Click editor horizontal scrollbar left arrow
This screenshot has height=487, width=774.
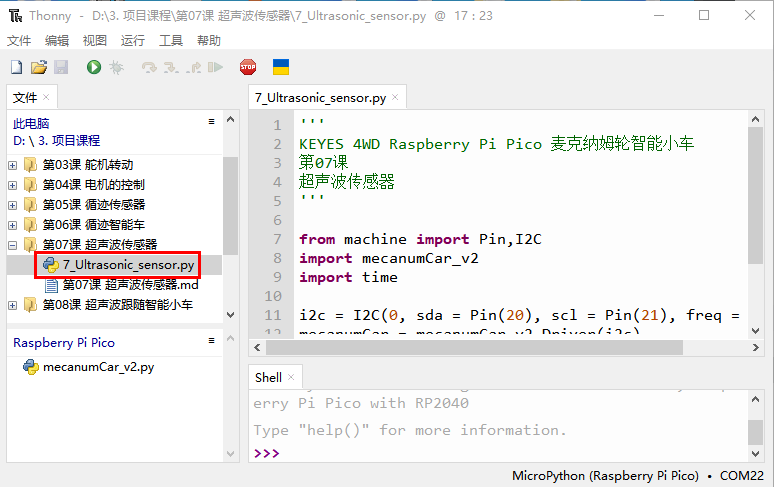[257, 347]
